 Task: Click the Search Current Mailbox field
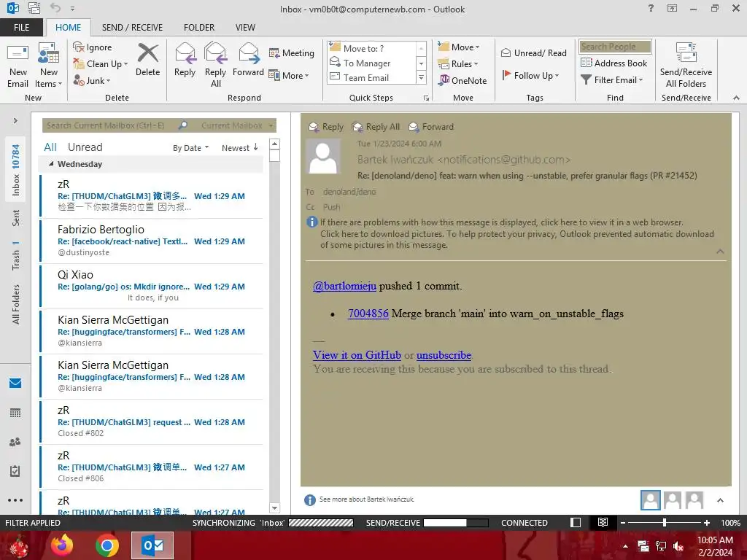point(111,125)
